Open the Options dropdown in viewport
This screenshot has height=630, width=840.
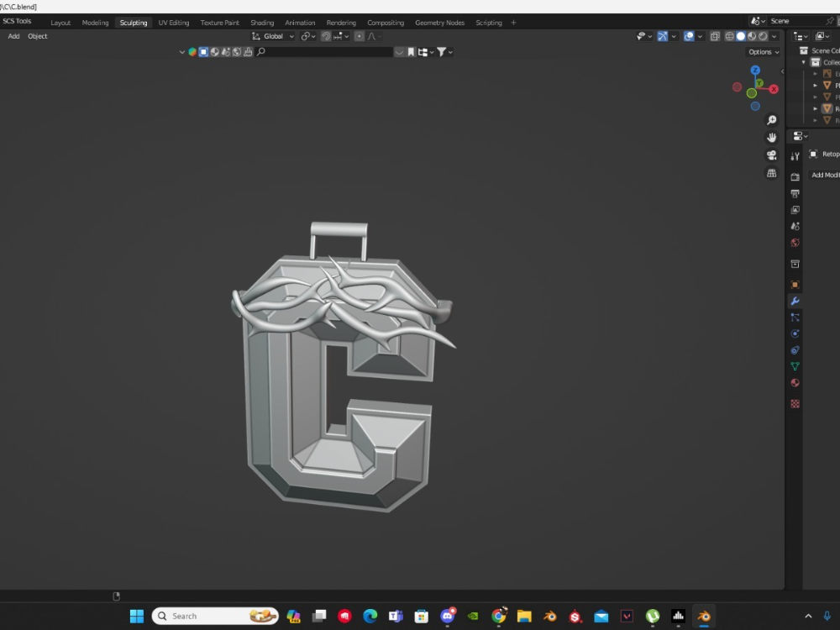[x=760, y=51]
